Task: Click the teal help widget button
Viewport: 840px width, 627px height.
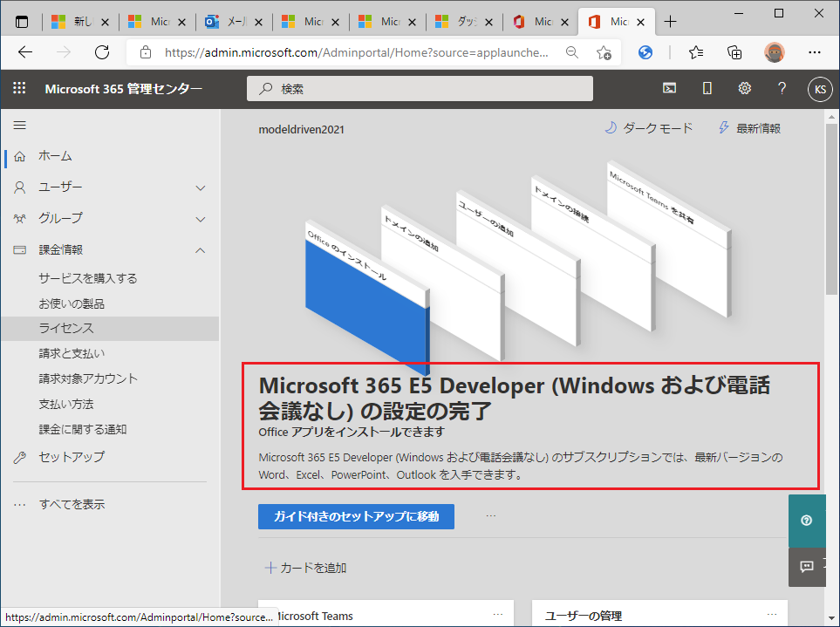Action: tap(807, 521)
